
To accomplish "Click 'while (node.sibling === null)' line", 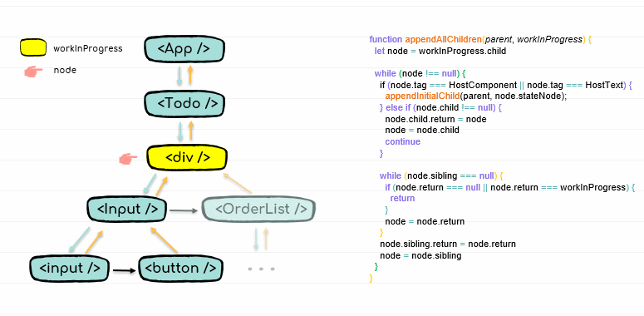I will click(x=441, y=175).
